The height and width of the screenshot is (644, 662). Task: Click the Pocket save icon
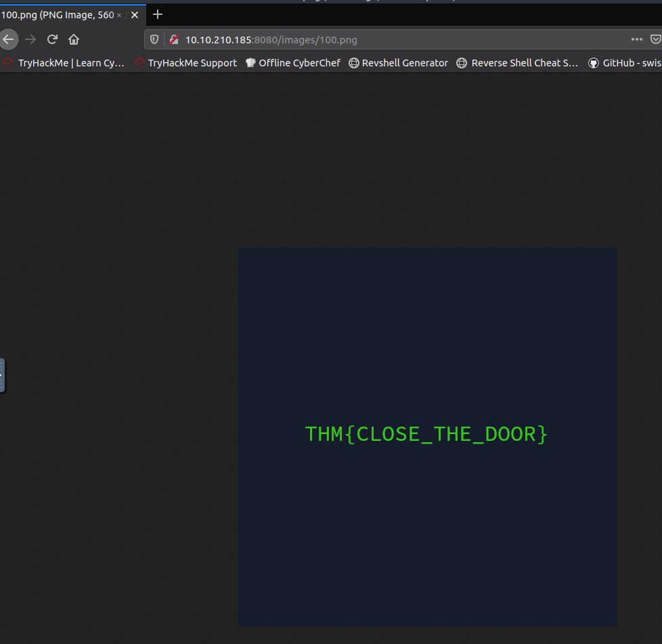(655, 39)
